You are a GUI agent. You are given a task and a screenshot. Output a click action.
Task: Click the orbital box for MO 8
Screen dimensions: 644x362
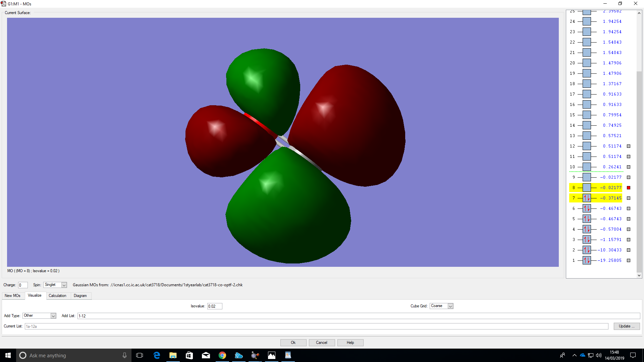[x=587, y=188]
